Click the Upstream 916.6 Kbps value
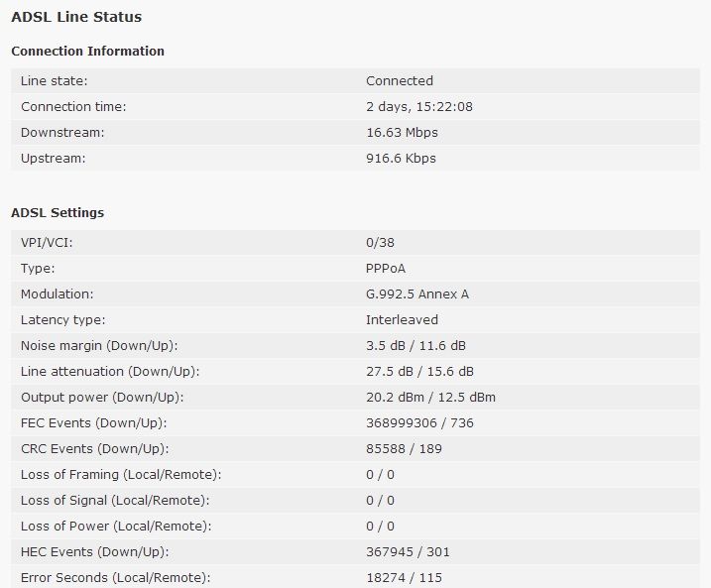This screenshot has height=588, width=711. pyautogui.click(x=401, y=159)
